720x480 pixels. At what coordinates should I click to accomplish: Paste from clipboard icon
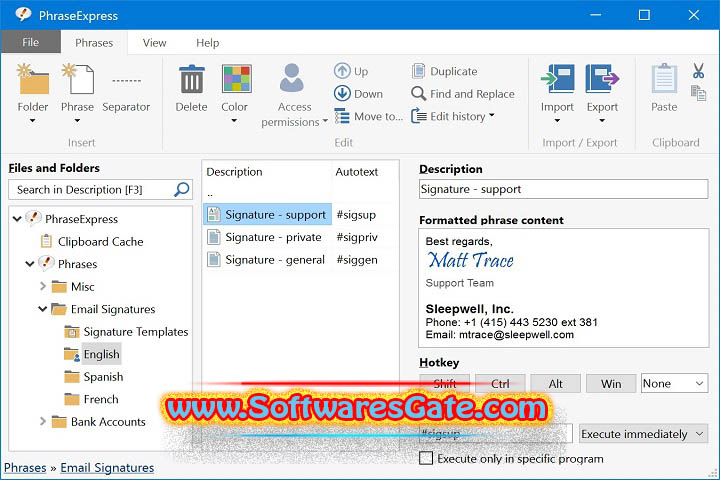tap(664, 78)
